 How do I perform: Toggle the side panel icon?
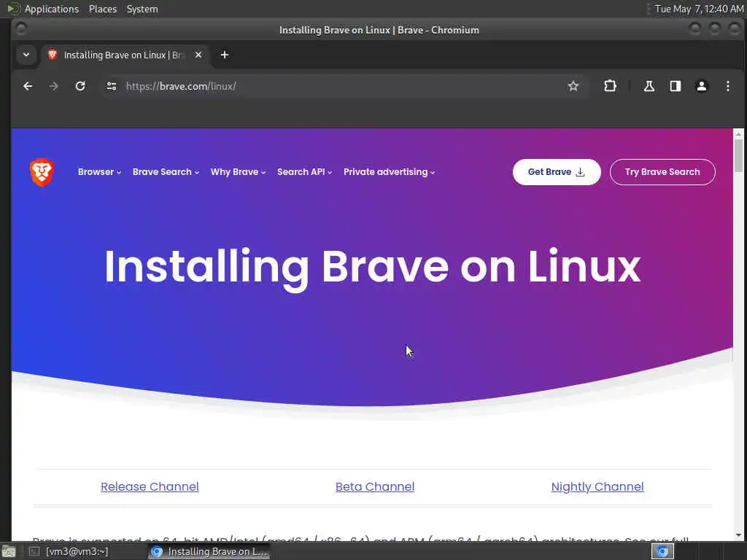point(675,86)
